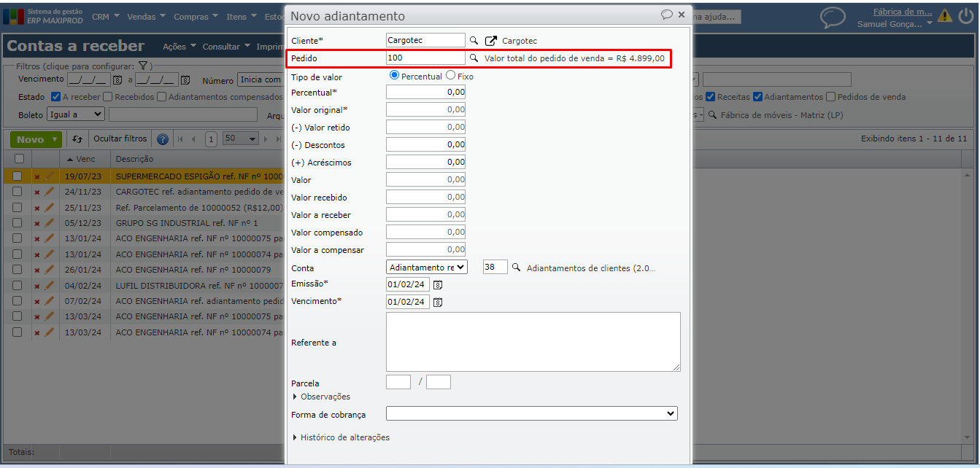Tick the checkbox for the 19/07/23 row

[x=18, y=176]
